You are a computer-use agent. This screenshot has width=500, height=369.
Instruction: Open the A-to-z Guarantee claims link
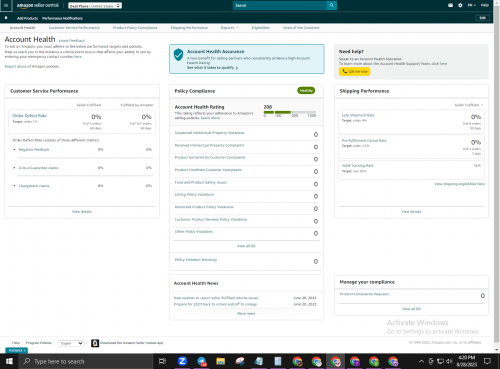(x=39, y=168)
